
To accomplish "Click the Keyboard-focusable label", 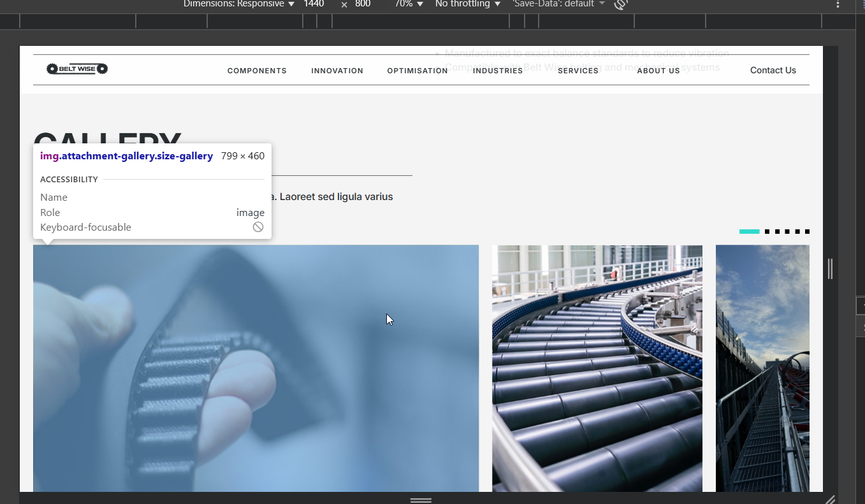I will [85, 227].
